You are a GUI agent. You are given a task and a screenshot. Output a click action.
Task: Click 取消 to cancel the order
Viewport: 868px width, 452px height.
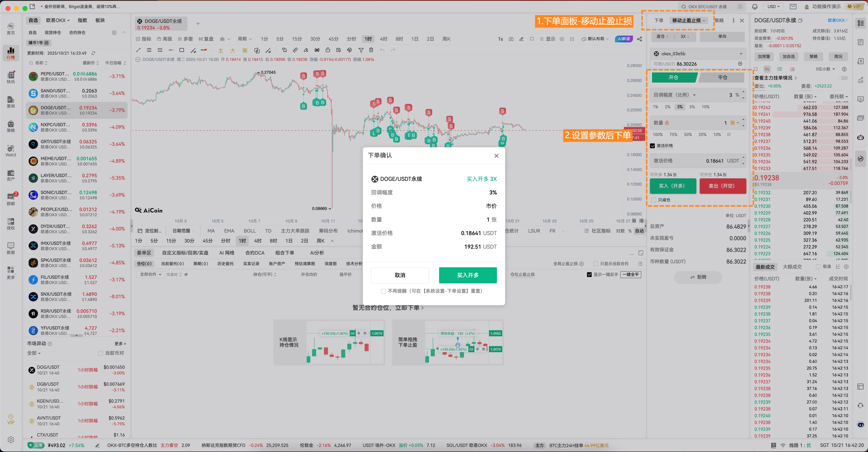[x=400, y=275]
